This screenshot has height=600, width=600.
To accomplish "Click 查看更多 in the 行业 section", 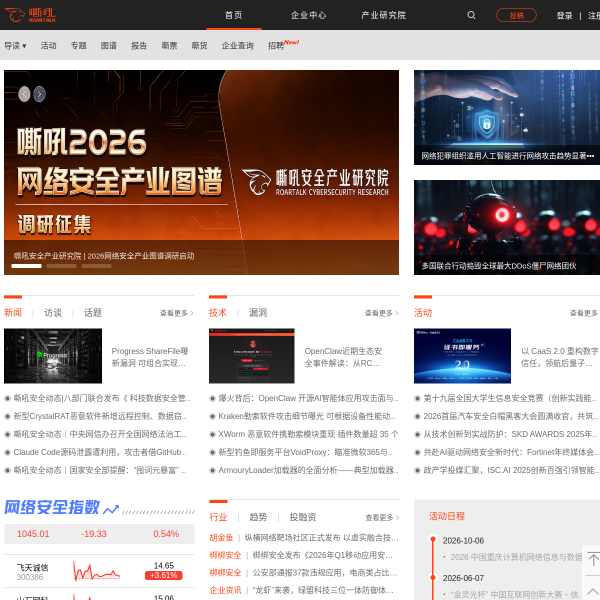I will click(382, 518).
